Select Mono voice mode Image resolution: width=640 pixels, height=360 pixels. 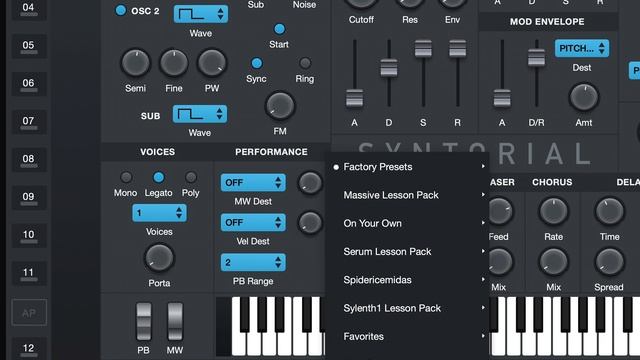pyautogui.click(x=126, y=177)
